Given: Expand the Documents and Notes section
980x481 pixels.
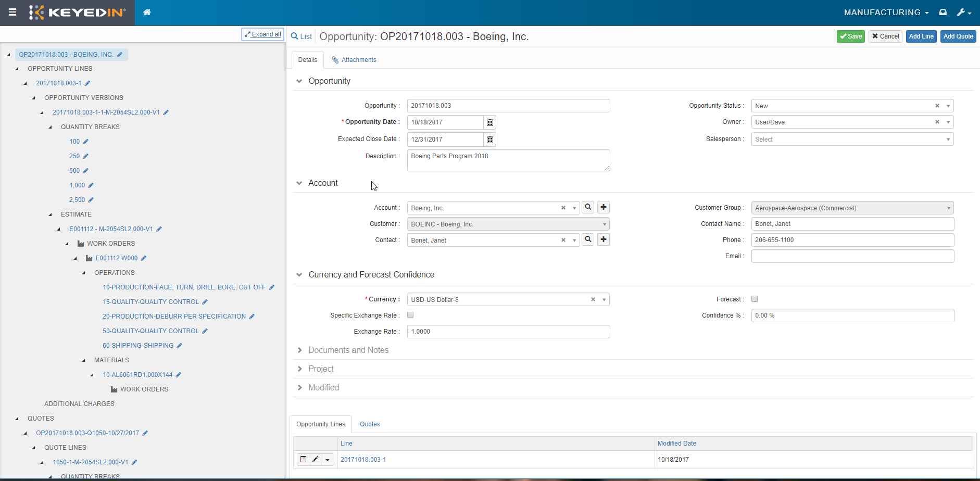Looking at the screenshot, I should click(348, 350).
